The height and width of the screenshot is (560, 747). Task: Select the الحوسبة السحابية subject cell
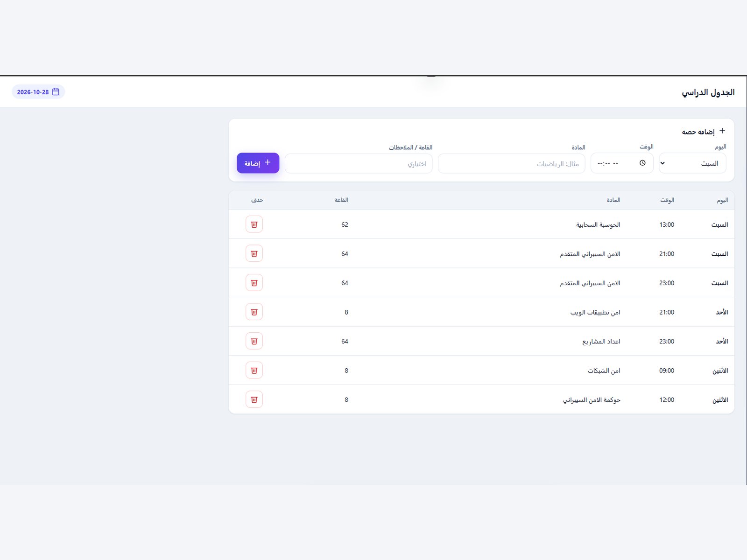(x=598, y=225)
